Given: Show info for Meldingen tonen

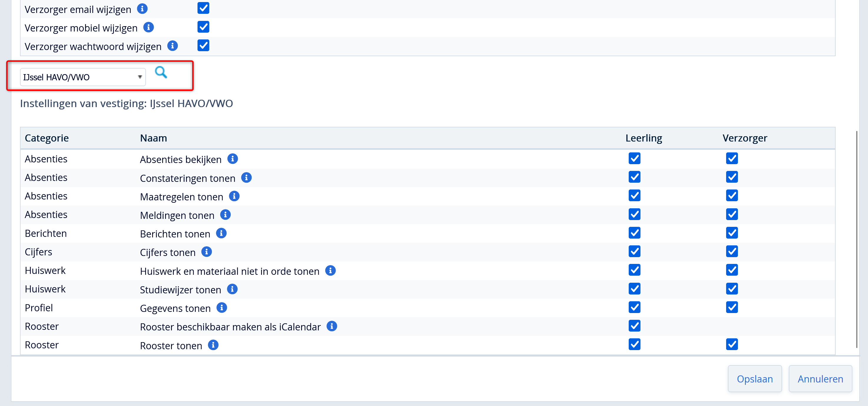Looking at the screenshot, I should click(x=225, y=215).
